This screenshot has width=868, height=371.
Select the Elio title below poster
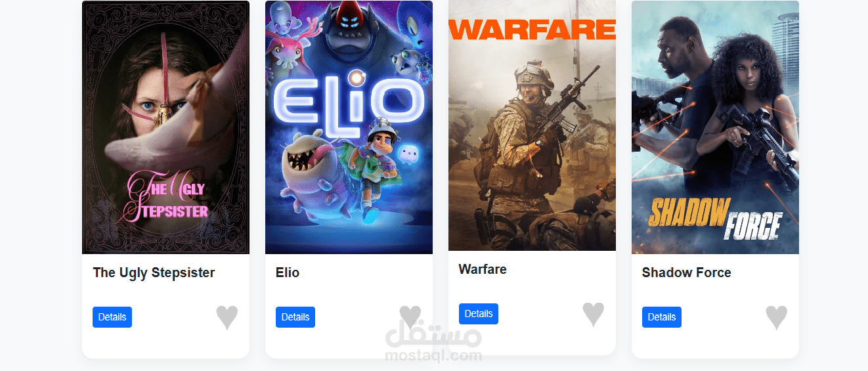coord(288,273)
